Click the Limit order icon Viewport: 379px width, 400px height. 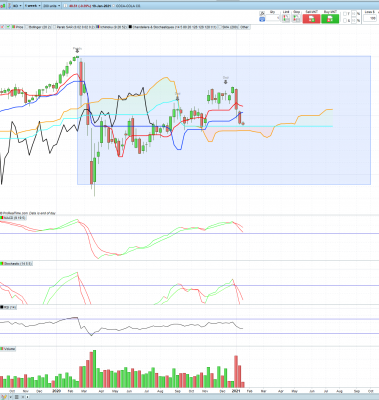286,19
